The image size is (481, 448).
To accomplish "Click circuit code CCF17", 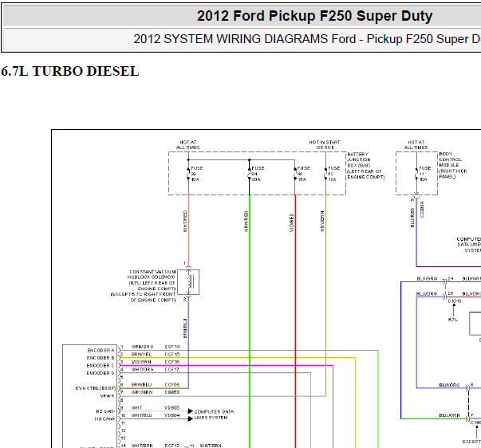I will (x=172, y=370).
